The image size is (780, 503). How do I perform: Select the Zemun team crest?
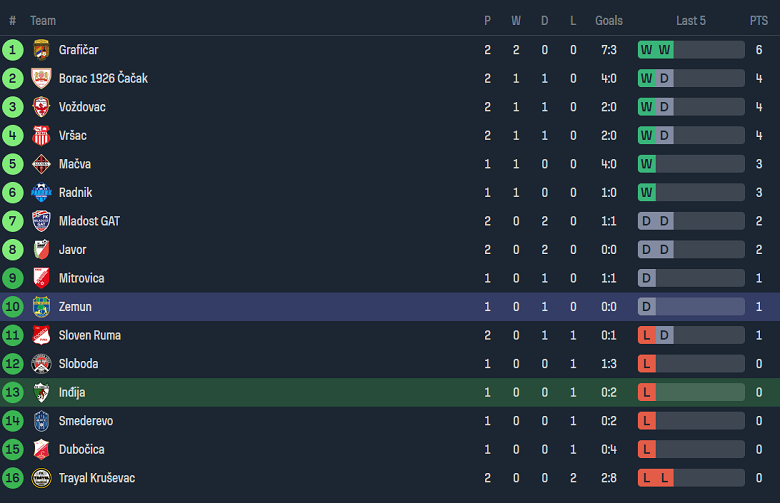click(41, 307)
